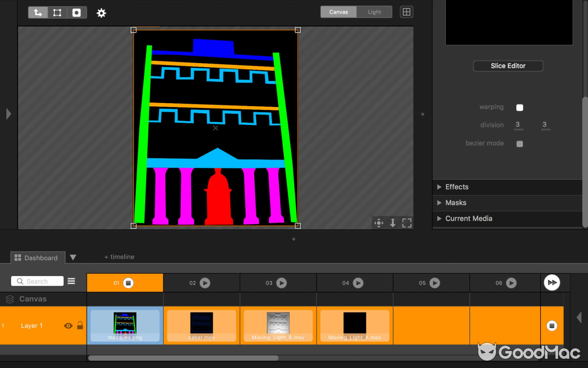Screen dimensions: 588x368
Task: Open the list menu beside Search
Action: [x=71, y=281]
